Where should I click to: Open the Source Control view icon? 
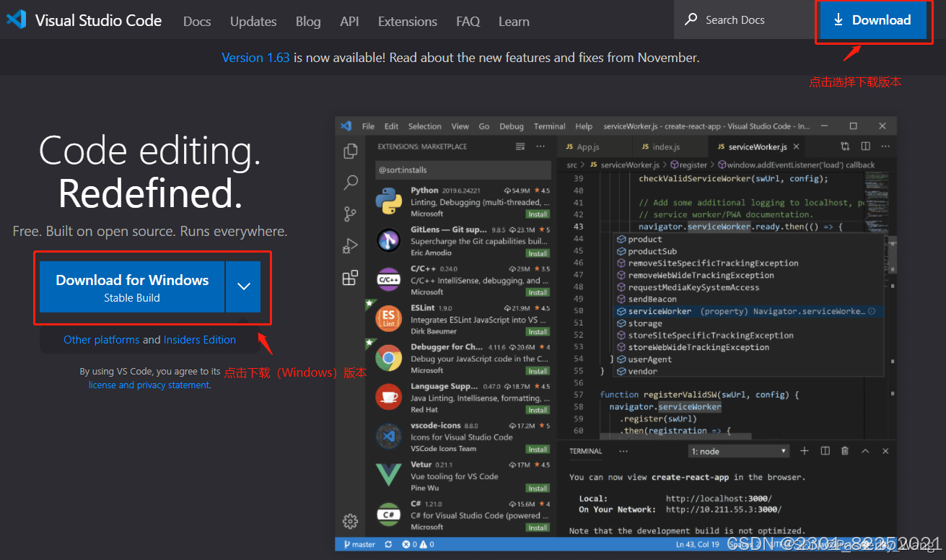pos(351,214)
